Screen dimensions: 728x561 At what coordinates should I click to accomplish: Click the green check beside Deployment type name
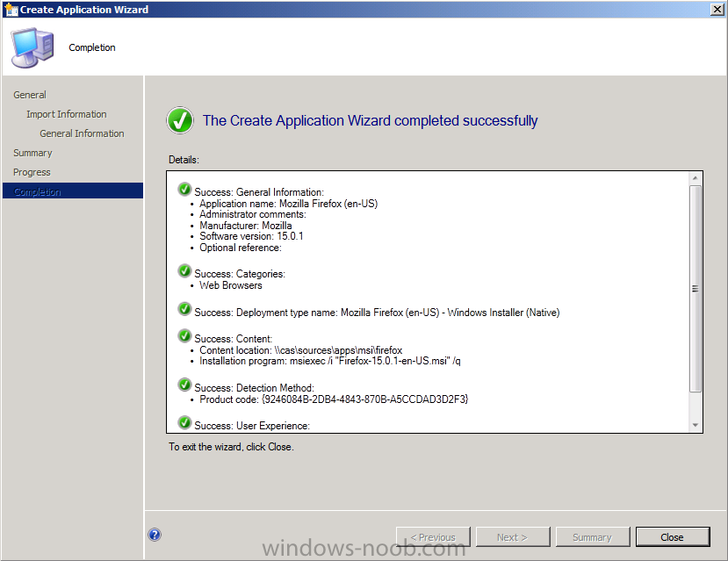coord(184,309)
